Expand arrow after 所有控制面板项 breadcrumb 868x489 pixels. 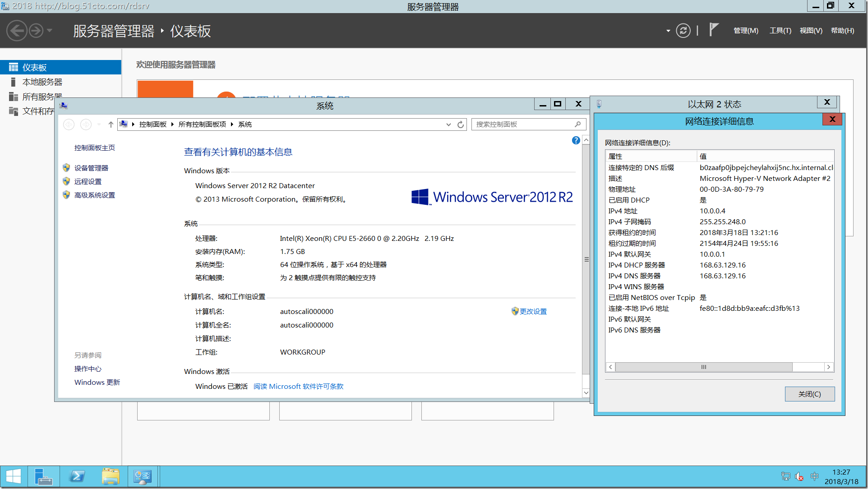click(x=232, y=125)
